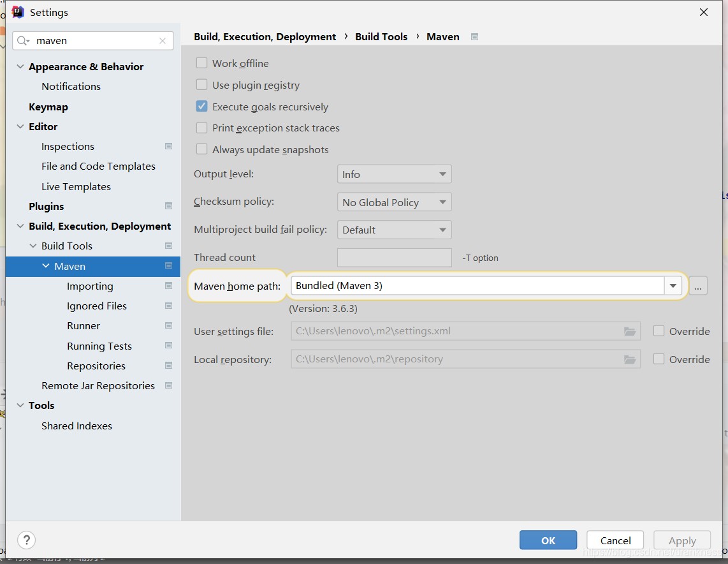Viewport: 728px width, 564px height.
Task: Collapse the Build Tools node chevron
Action: coord(33,246)
